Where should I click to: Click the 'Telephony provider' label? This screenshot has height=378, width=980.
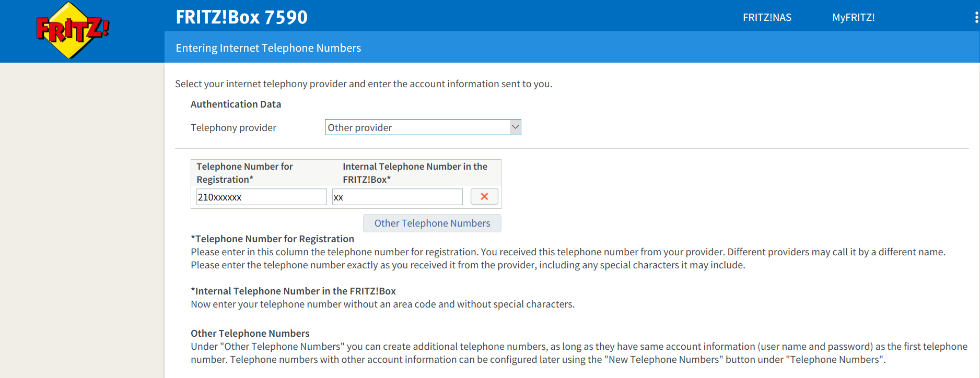click(234, 127)
